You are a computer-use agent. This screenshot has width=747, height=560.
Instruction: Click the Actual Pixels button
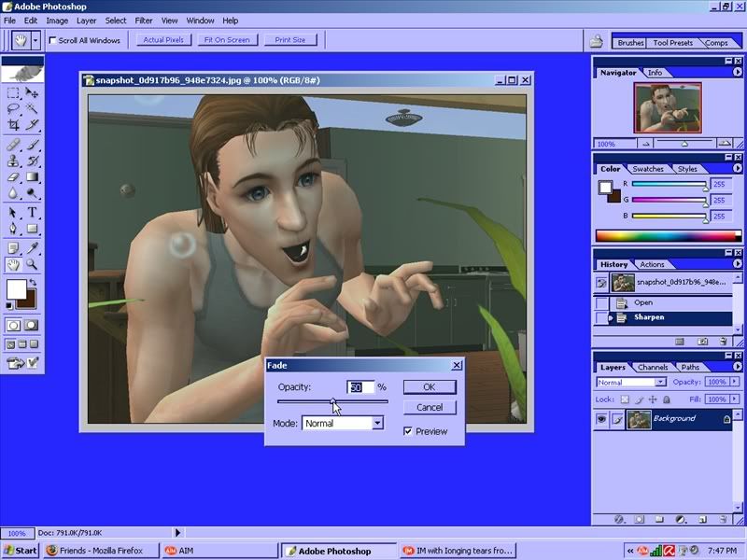point(163,40)
